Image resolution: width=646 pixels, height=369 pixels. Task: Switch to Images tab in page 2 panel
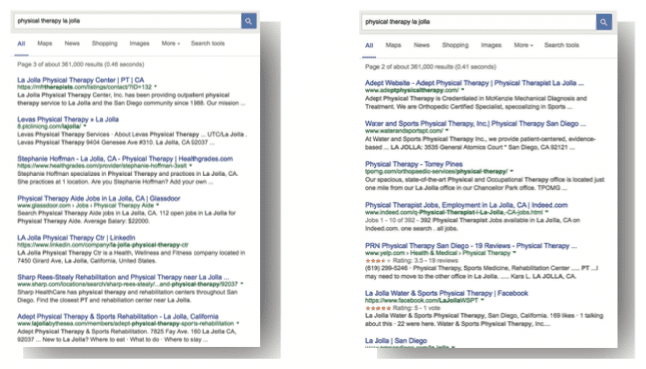tap(491, 45)
